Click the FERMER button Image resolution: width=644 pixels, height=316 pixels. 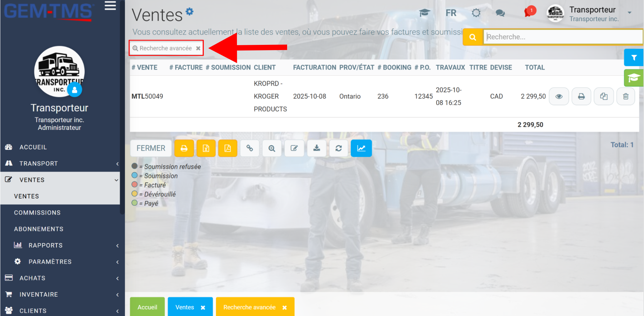point(151,148)
